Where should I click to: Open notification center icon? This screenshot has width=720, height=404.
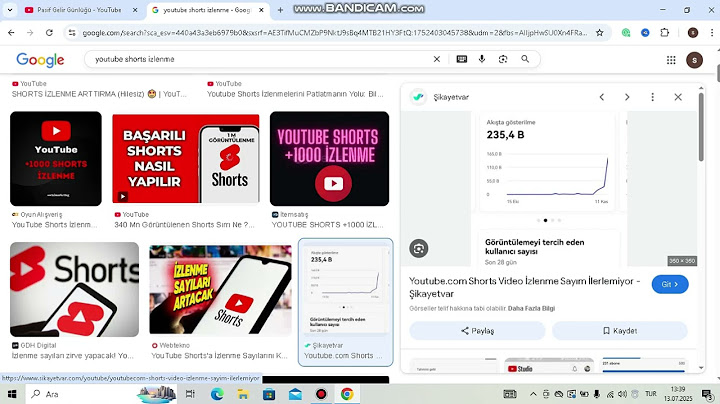pos(707,394)
